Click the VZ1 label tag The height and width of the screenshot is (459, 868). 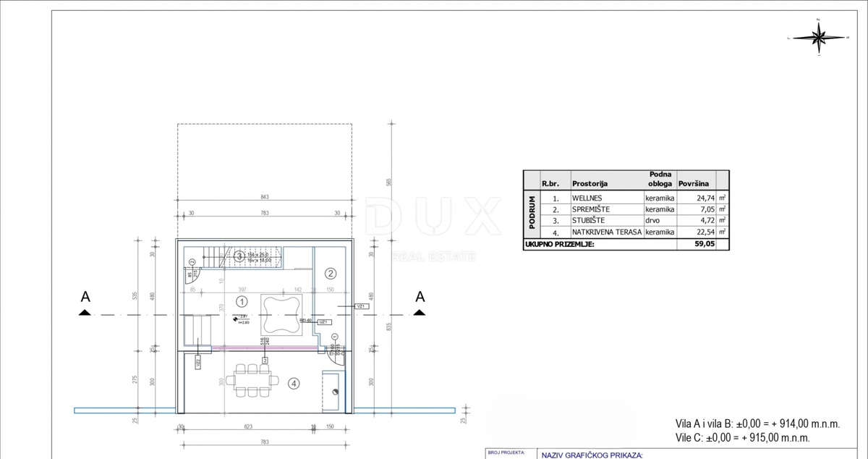click(362, 306)
